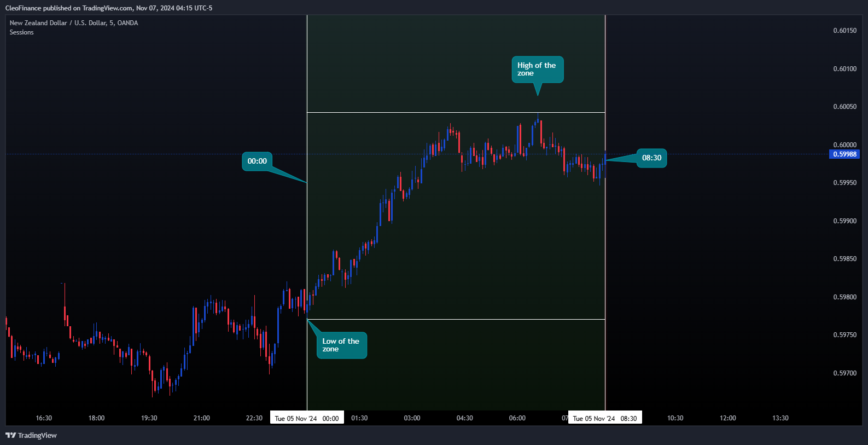Click the 0.59800 price axis label
This screenshot has width=868, height=445.
845,297
